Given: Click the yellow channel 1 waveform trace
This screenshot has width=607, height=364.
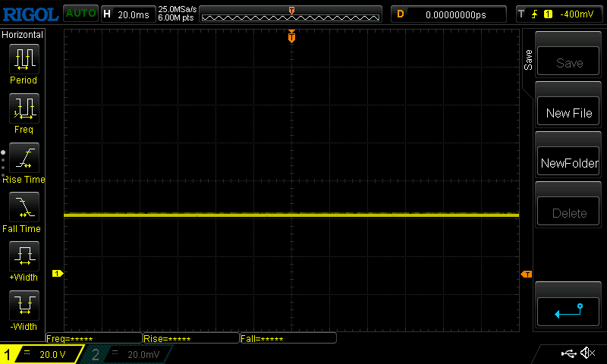Looking at the screenshot, I should [291, 215].
